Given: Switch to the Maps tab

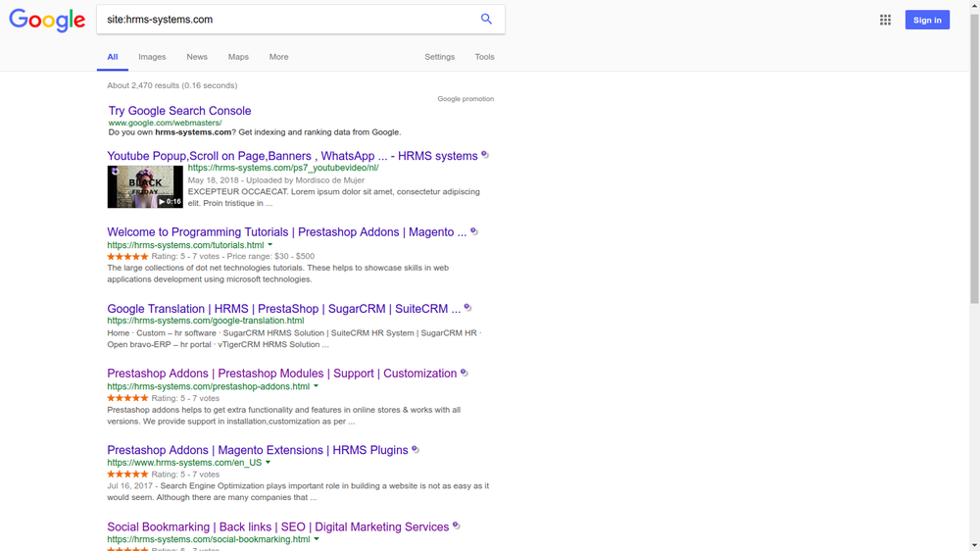Looking at the screenshot, I should 238,57.
